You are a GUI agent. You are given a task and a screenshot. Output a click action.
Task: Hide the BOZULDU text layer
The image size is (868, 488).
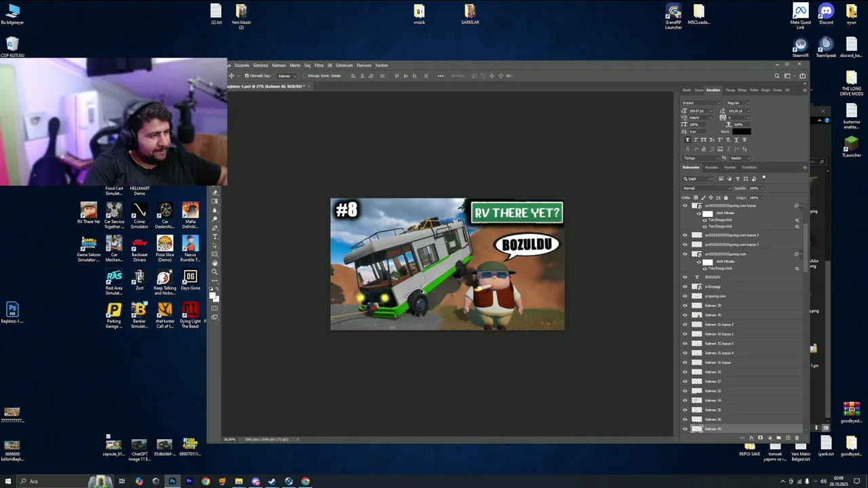pyautogui.click(x=685, y=277)
